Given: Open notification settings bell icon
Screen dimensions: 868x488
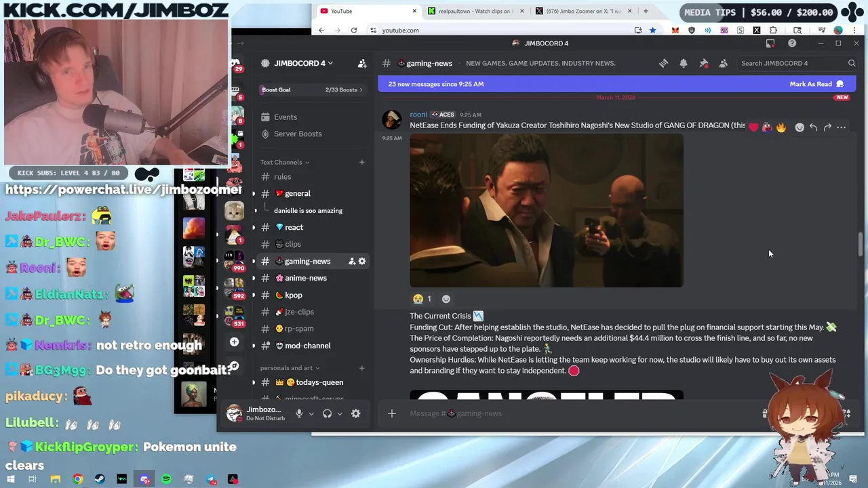Looking at the screenshot, I should (x=684, y=63).
